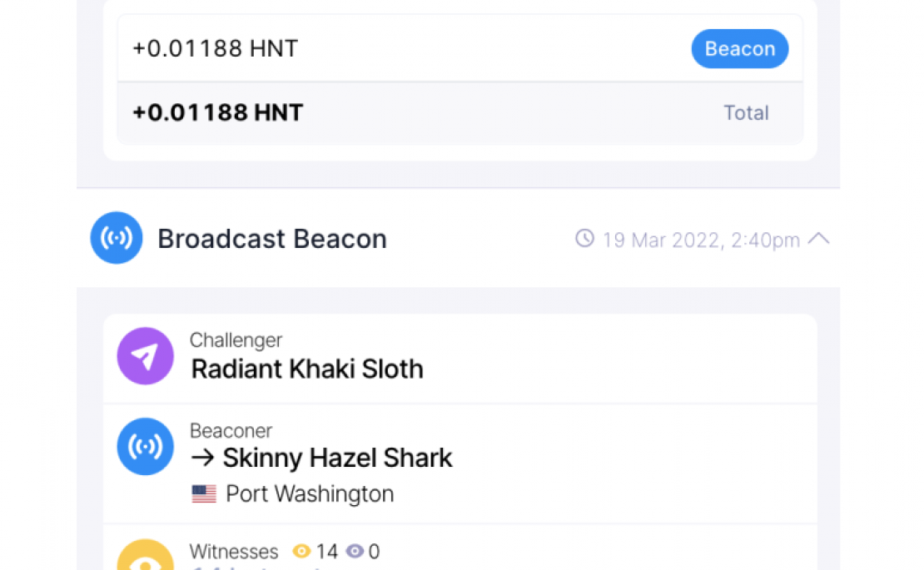Click the US flag icon
The width and height of the screenshot is (924, 570).
[x=204, y=493]
